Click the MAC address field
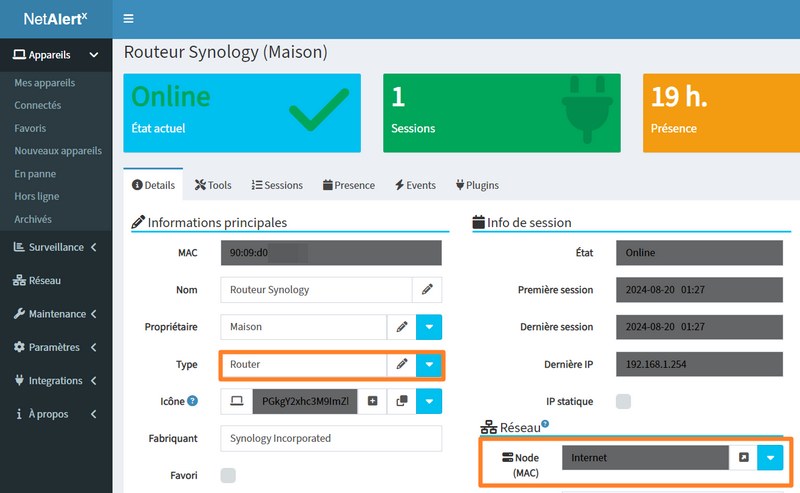Screen dimensions: 800x493 (x=331, y=253)
